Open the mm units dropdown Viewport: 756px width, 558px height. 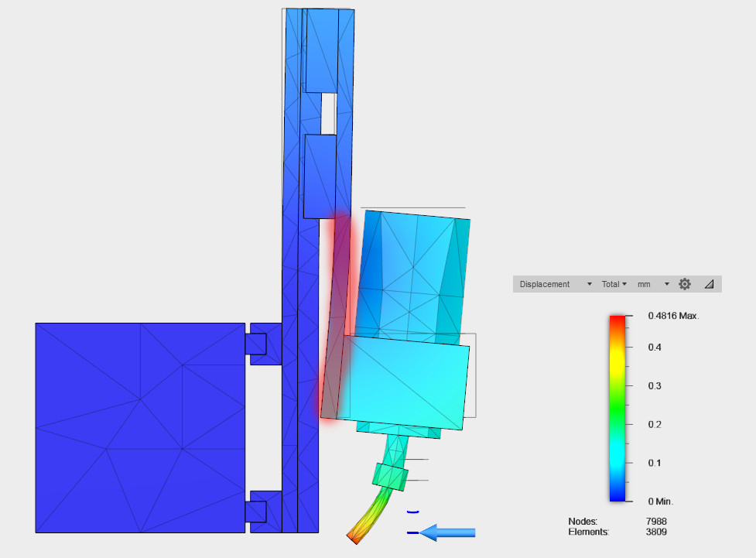(653, 284)
